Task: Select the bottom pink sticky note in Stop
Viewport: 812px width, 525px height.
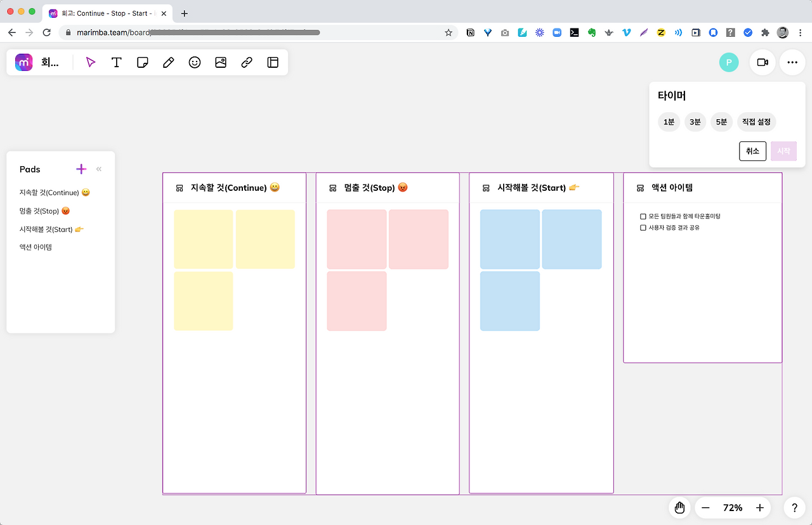Action: [x=357, y=301]
